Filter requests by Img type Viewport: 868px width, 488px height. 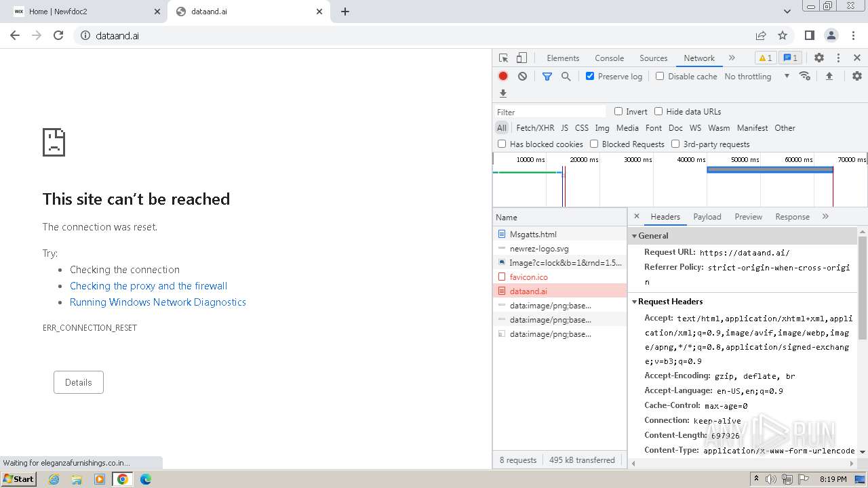(x=602, y=128)
